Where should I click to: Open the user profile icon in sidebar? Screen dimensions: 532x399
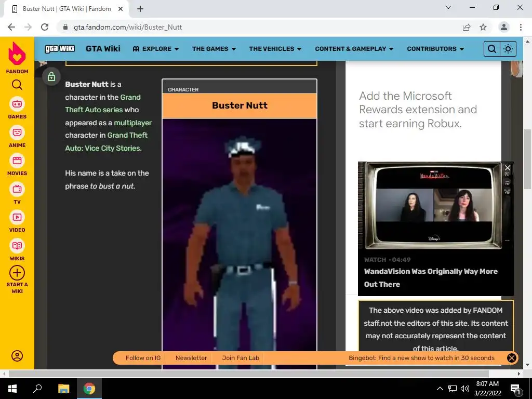pyautogui.click(x=17, y=355)
